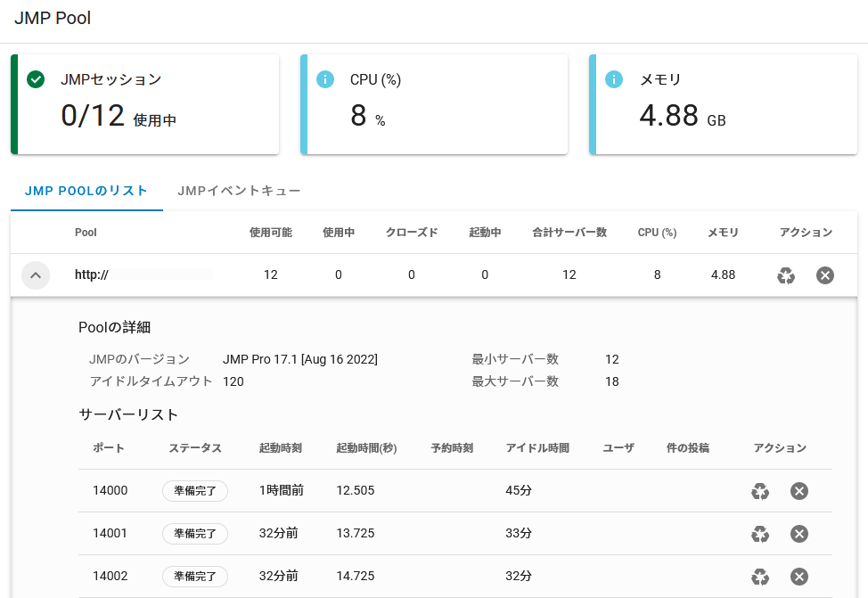Viewport: 868px width, 598px height.
Task: Click the pool row recycle icon
Action: click(785, 275)
